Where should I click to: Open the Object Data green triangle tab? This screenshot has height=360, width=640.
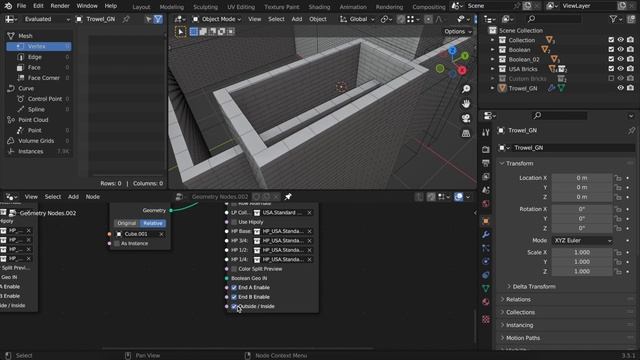coord(486,288)
